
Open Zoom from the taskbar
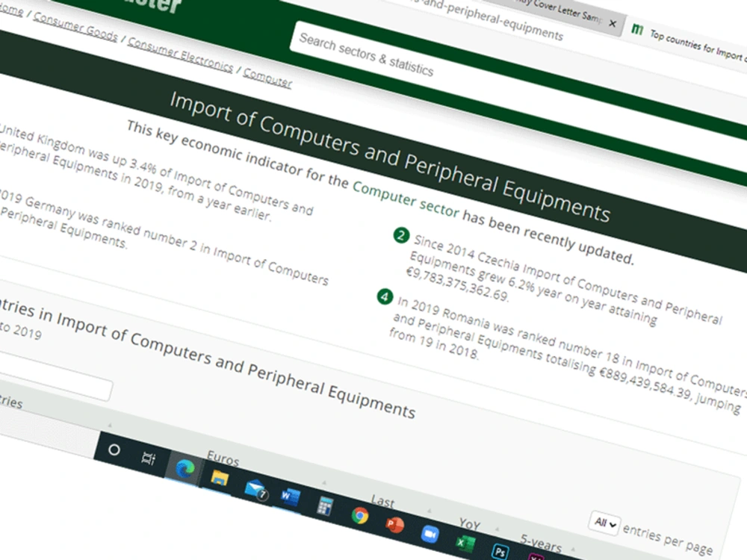pyautogui.click(x=430, y=534)
